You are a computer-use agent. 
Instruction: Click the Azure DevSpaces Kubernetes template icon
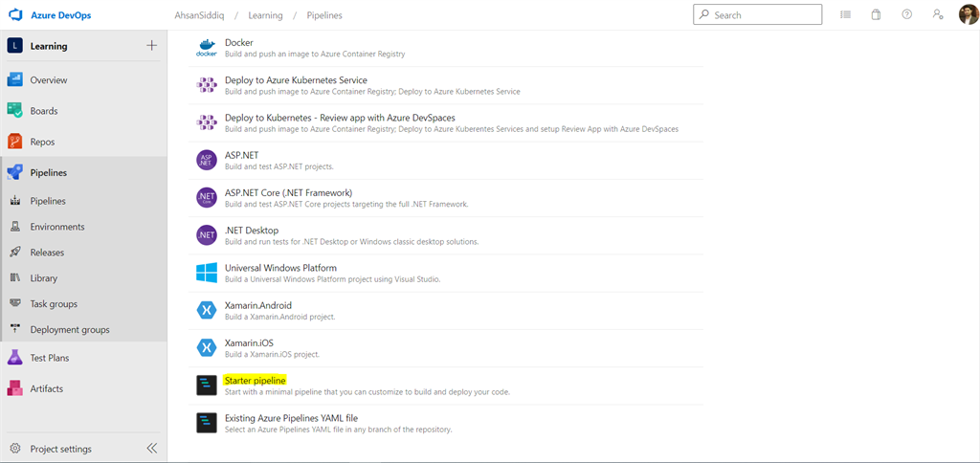207,122
